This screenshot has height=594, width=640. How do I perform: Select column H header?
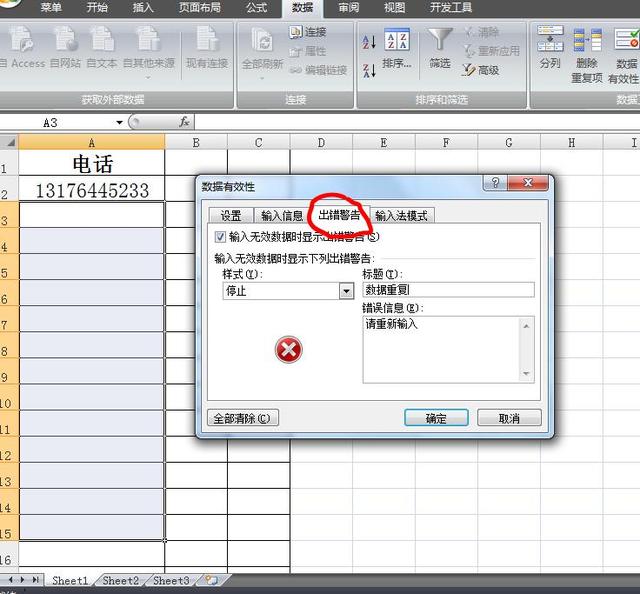click(571, 142)
